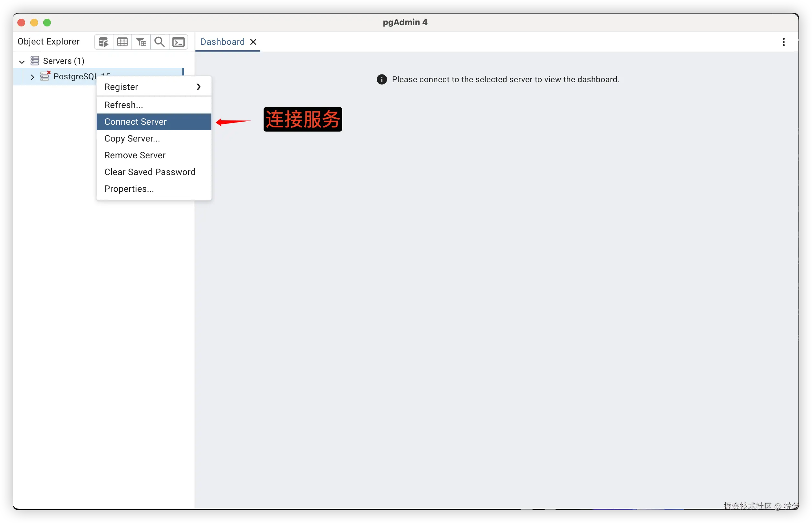Viewport: 812px width, 523px height.
Task: Click Clear Saved Password option
Action: coord(150,172)
